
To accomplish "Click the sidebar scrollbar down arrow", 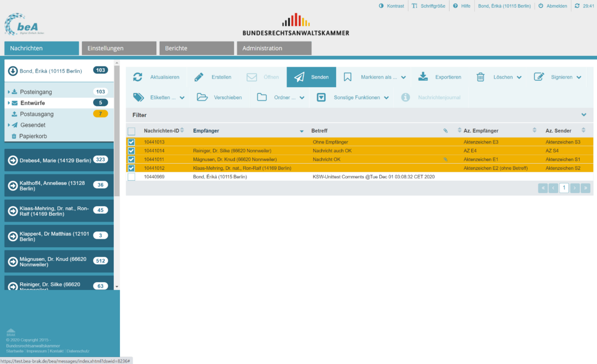I will (117, 287).
